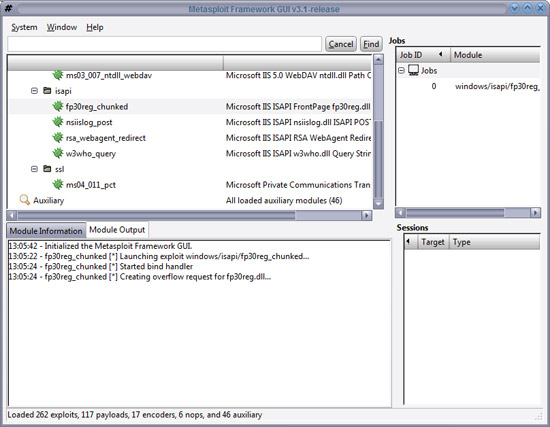The image size is (550, 427).
Task: Click the exploit icon beside w3who_query
Action: (x=58, y=153)
